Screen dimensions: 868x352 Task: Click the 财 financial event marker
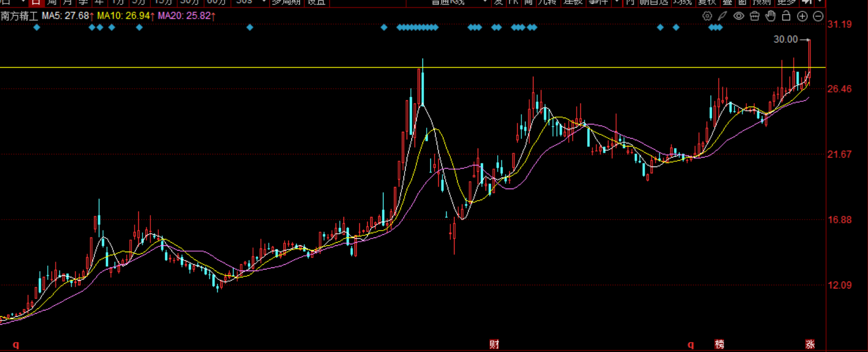coord(494,345)
